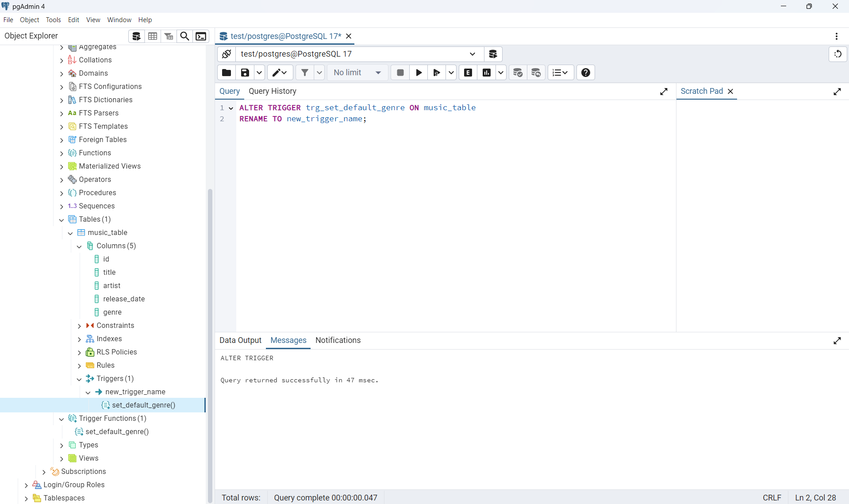Open the No limit rows dropdown

[357, 73]
